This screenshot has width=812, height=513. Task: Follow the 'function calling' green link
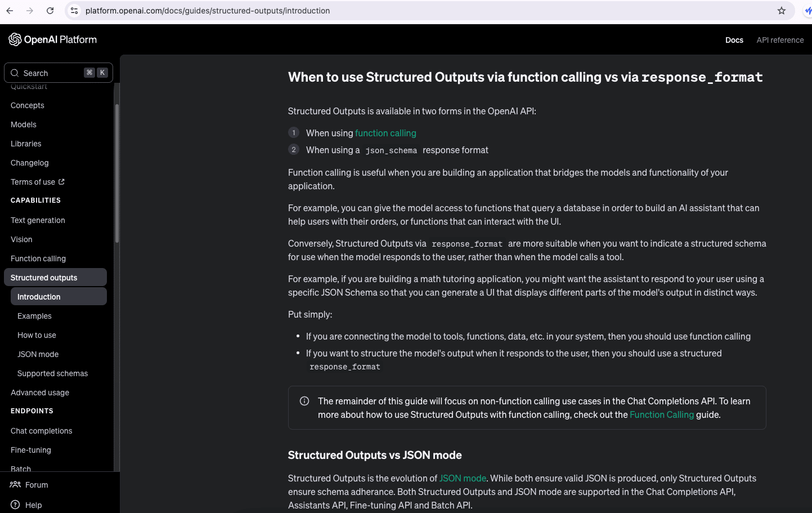(385, 133)
